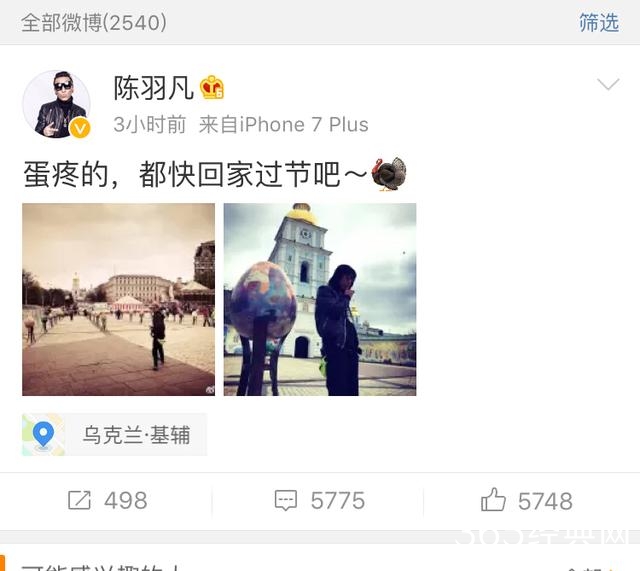
Task: Tap the turkey emoji in the post
Action: (389, 174)
